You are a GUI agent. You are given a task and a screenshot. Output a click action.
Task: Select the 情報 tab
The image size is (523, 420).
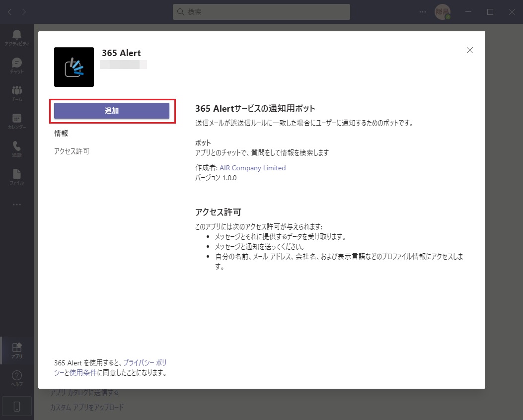click(x=61, y=133)
